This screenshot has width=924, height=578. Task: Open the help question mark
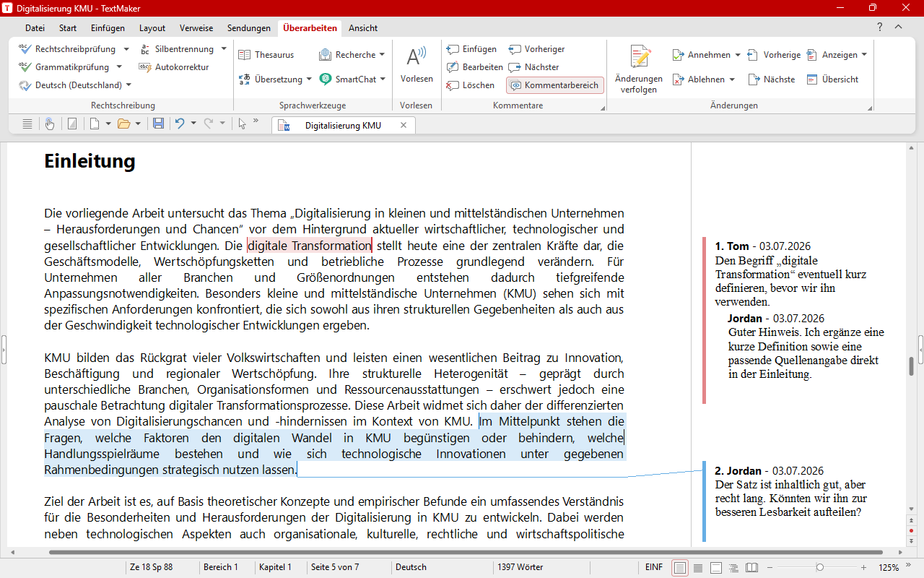[880, 27]
